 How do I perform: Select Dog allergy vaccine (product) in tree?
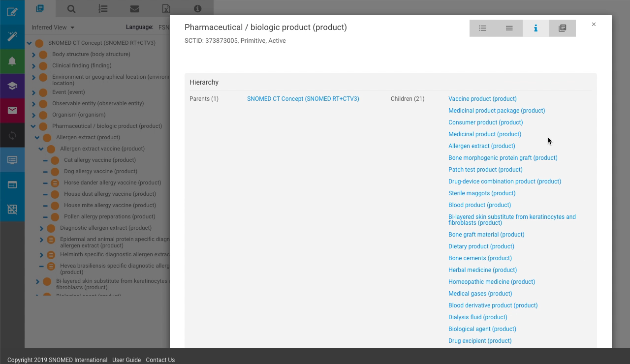click(100, 171)
